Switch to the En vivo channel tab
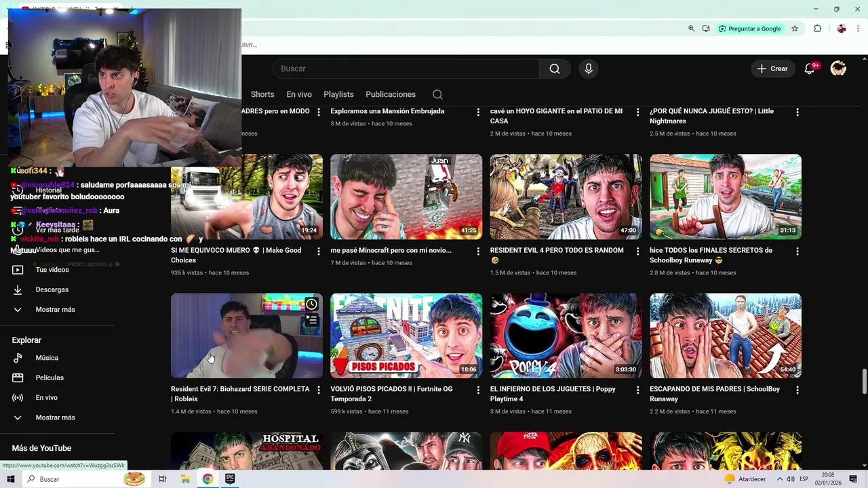The width and height of the screenshot is (868, 488). coord(299,94)
